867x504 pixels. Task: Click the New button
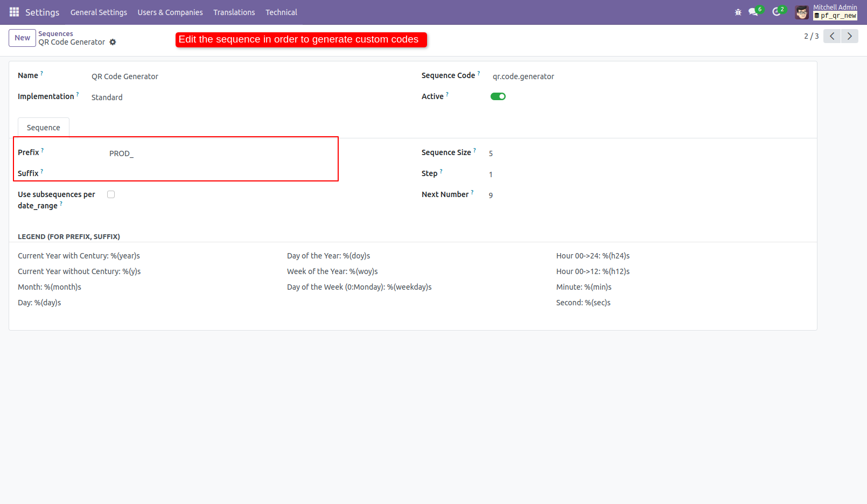(22, 38)
